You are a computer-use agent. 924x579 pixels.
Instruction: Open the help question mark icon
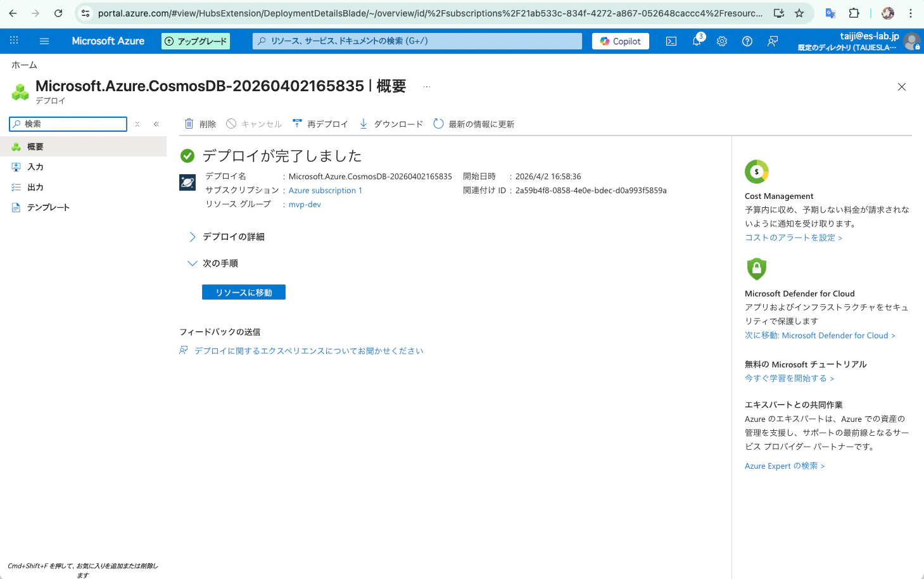coord(747,41)
